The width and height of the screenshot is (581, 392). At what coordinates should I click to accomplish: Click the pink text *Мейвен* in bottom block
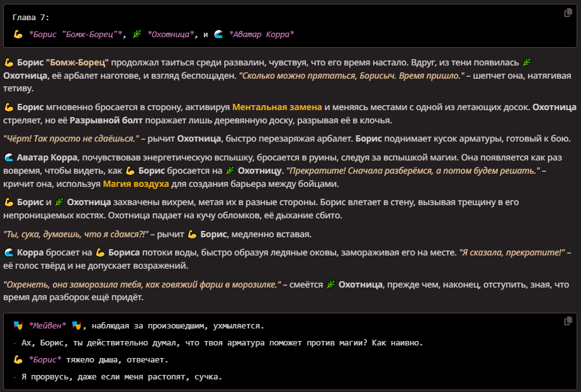(47, 326)
